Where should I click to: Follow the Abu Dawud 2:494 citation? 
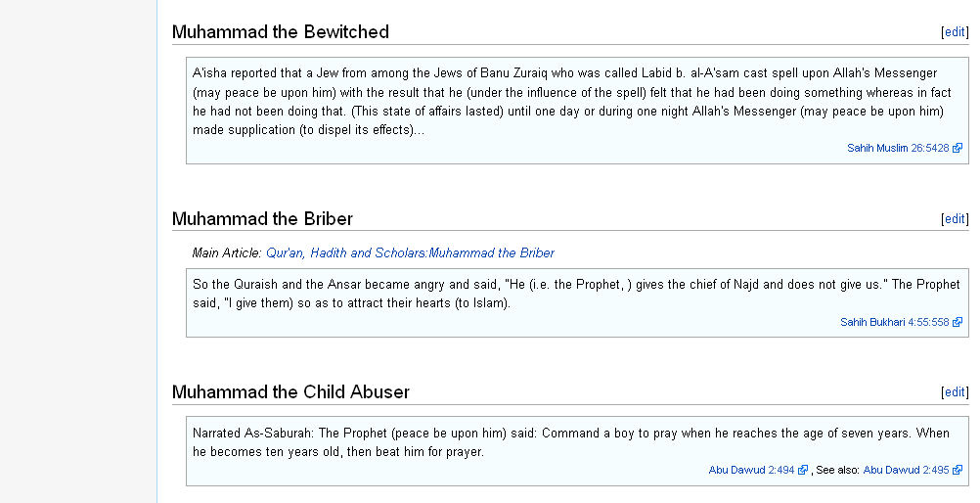coord(751,470)
